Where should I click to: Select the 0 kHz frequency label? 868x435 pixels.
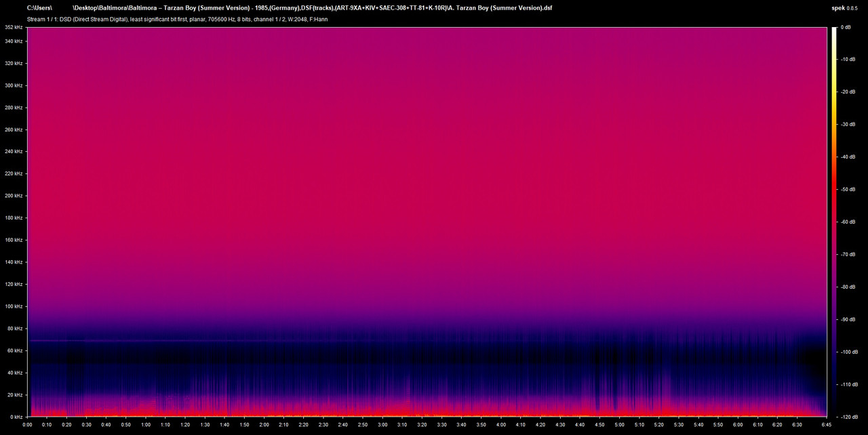tap(17, 416)
